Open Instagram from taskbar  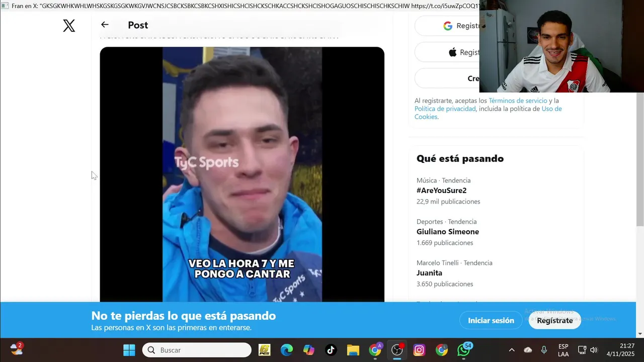point(419,350)
